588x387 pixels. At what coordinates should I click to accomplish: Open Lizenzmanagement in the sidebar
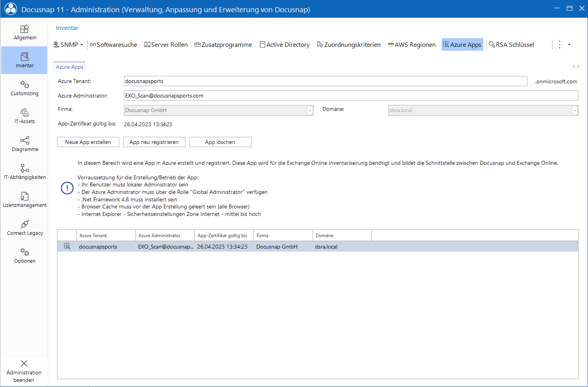(24, 200)
